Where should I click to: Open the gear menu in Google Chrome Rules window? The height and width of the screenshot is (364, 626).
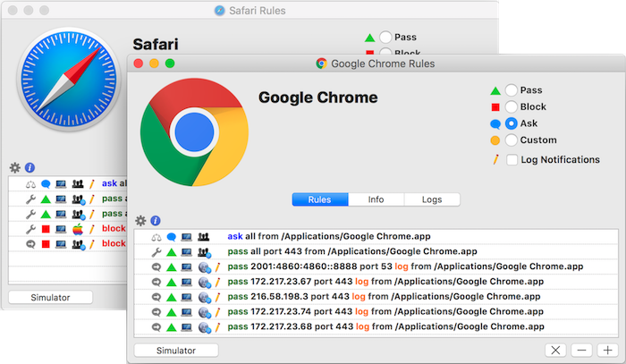[x=140, y=221]
